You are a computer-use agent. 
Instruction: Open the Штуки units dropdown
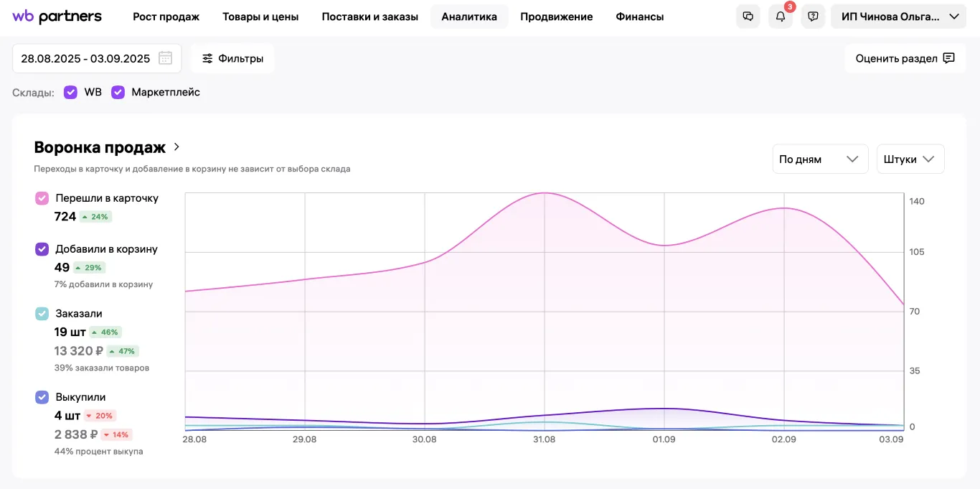(910, 159)
